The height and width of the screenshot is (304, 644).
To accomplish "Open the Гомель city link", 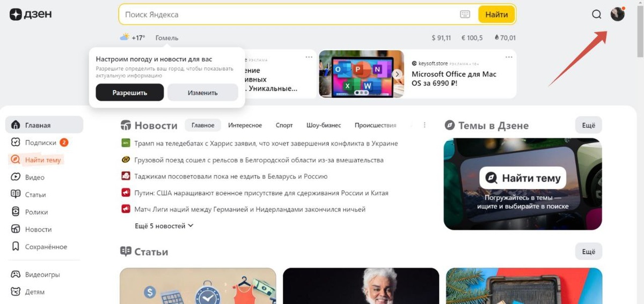I will coord(167,38).
